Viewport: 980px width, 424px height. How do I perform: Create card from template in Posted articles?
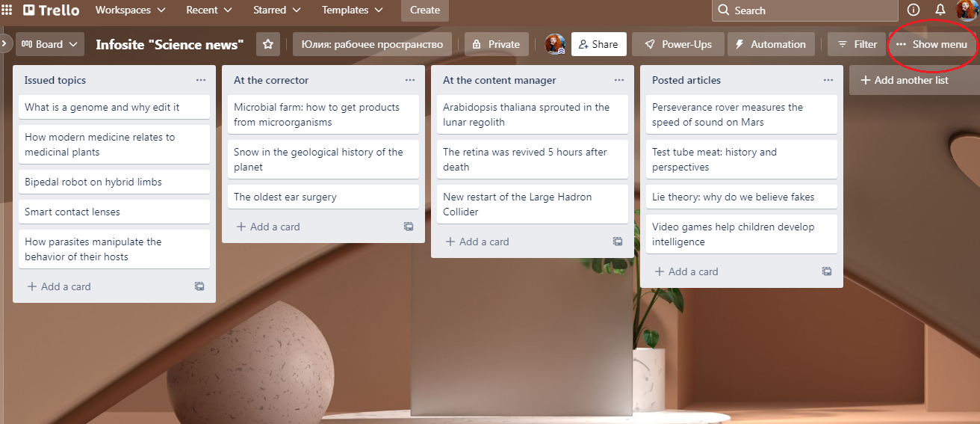(827, 271)
